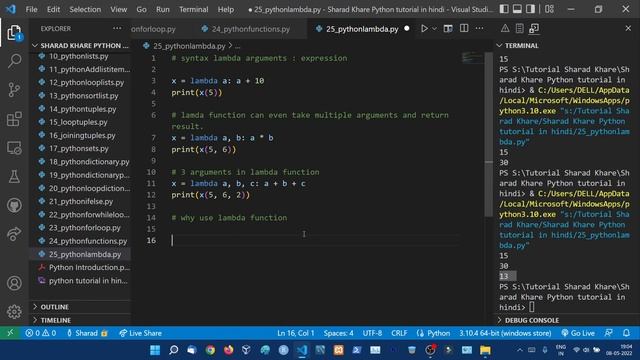640x360 pixels.
Task: Switch to the 25_pythonlambda.py tab
Action: click(362, 29)
